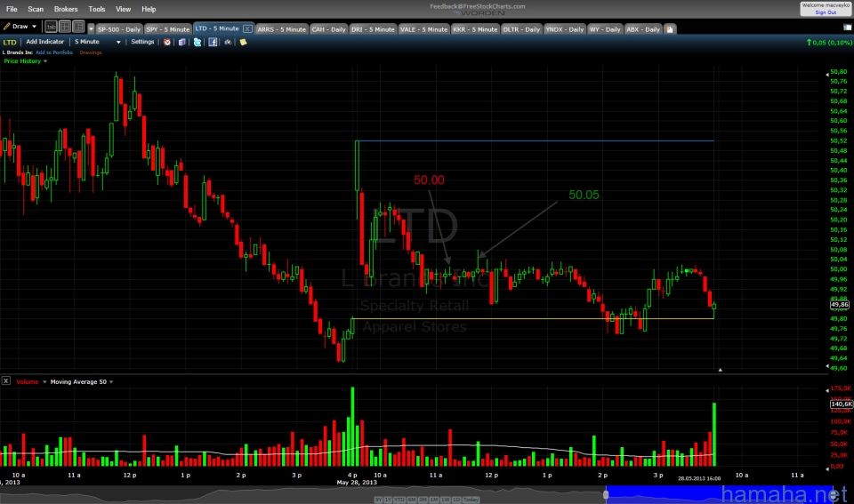
Task: Click the 50.00 chart annotation text
Action: pyautogui.click(x=429, y=180)
